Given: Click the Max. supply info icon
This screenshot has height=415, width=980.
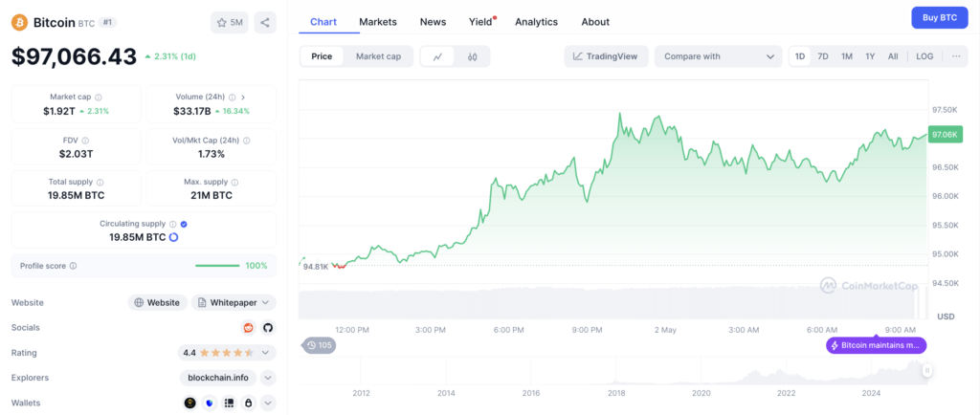Looking at the screenshot, I should pos(235,183).
